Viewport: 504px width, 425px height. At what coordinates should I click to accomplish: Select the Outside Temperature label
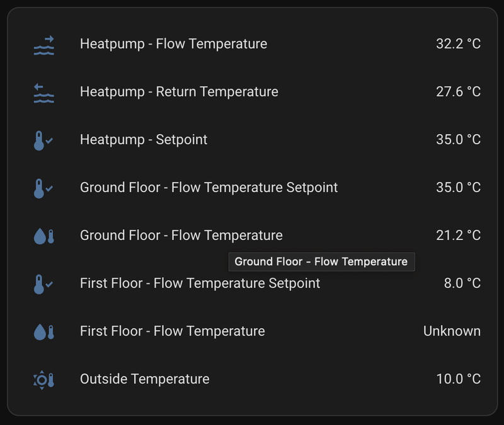pyautogui.click(x=144, y=379)
